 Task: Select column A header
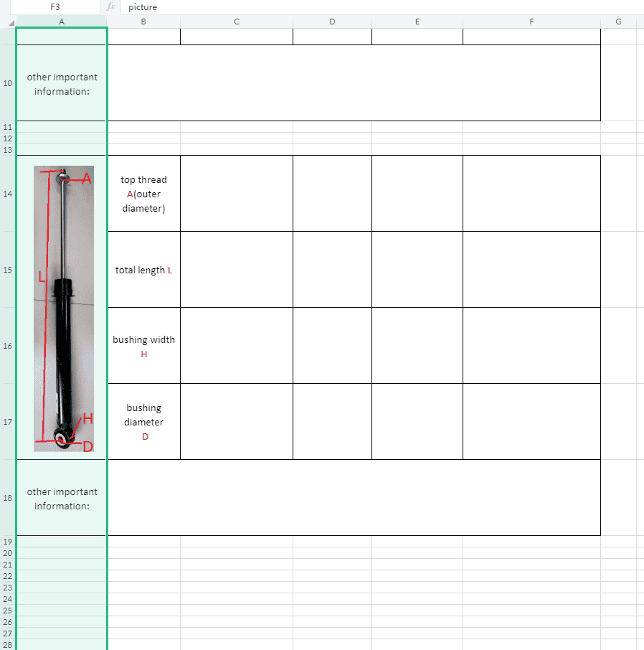(62, 22)
